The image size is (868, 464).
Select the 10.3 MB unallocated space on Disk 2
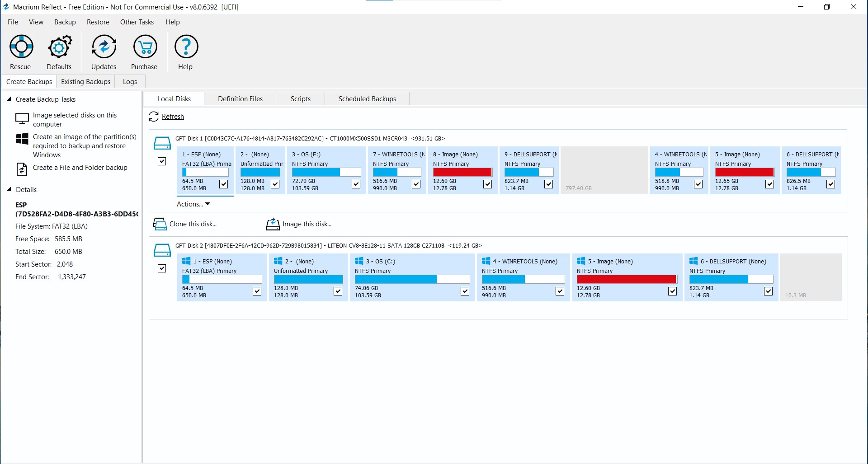(x=811, y=277)
